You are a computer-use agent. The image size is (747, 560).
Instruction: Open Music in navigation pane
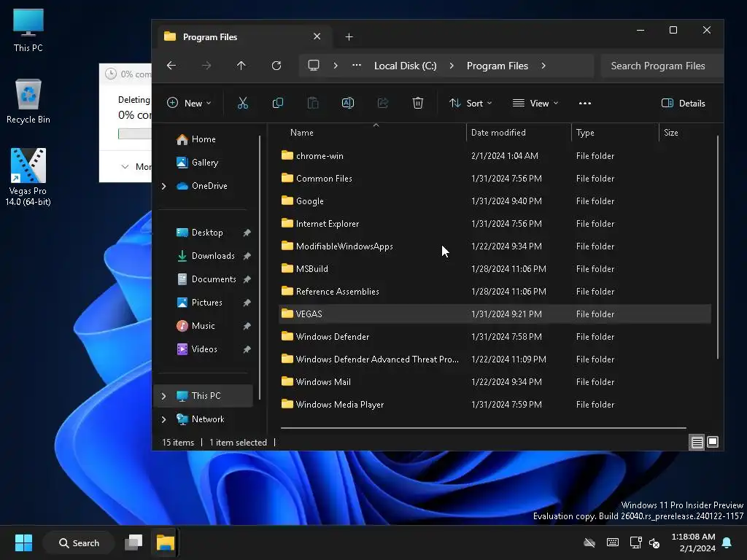[203, 326]
